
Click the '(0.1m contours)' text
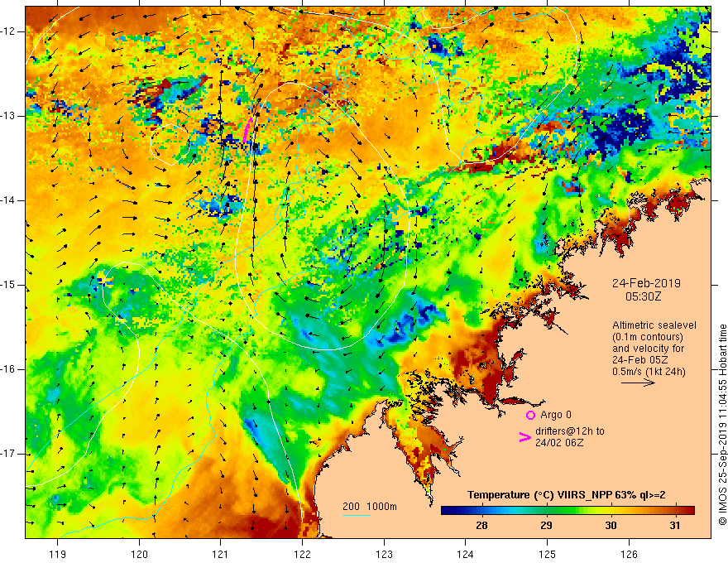[648, 337]
